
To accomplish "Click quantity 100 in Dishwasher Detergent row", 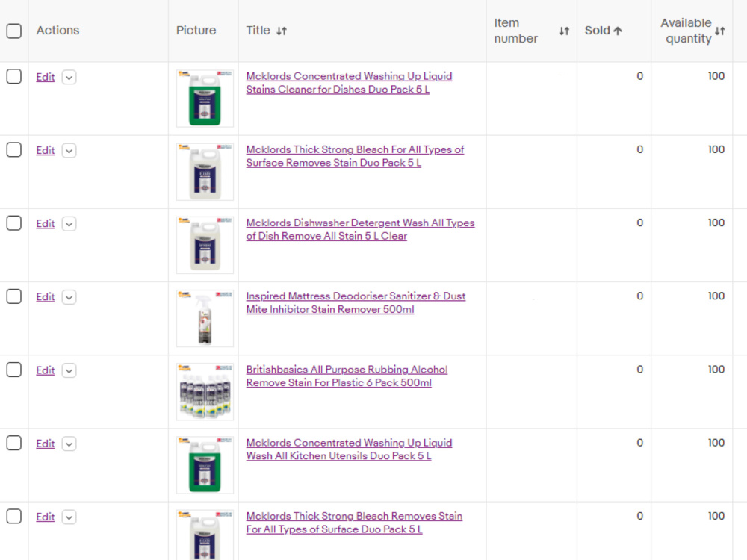I will coord(716,223).
